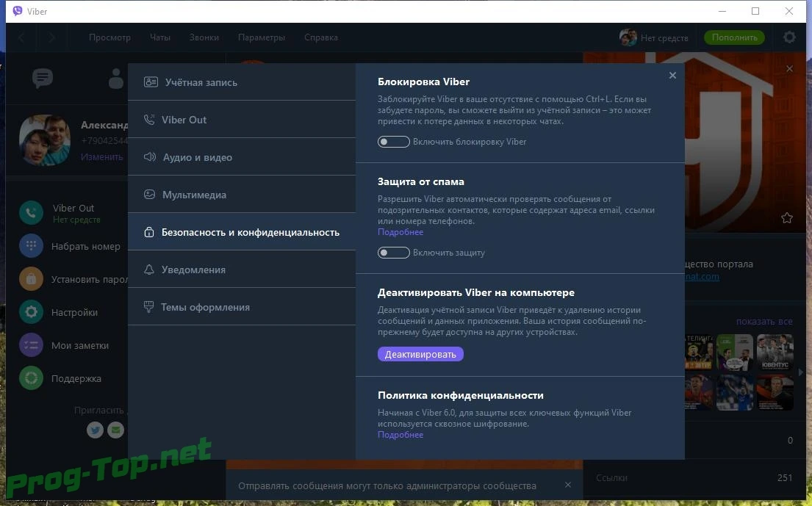Image resolution: width=812 pixels, height=506 pixels.
Task: Open the Параметры menu
Action: 262,37
